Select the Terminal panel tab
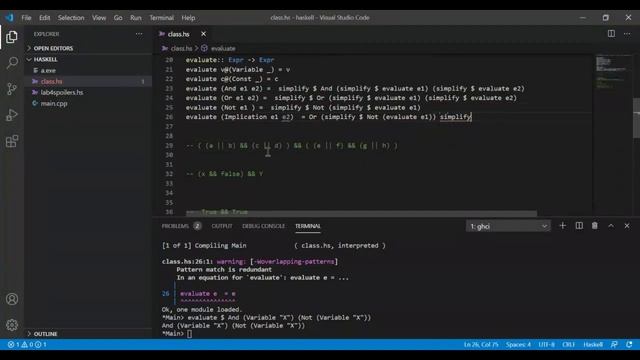This screenshot has height=360, width=640. [x=308, y=226]
